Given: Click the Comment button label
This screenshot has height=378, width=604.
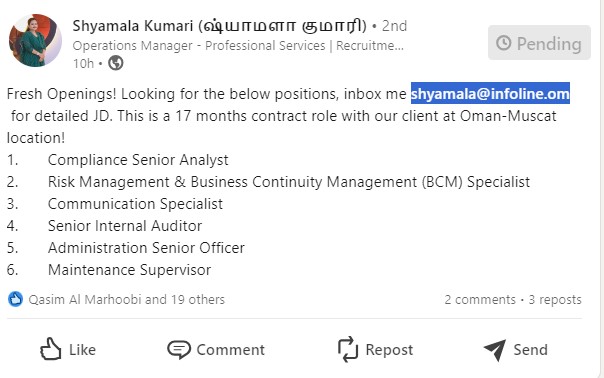Looking at the screenshot, I should tap(230, 350).
